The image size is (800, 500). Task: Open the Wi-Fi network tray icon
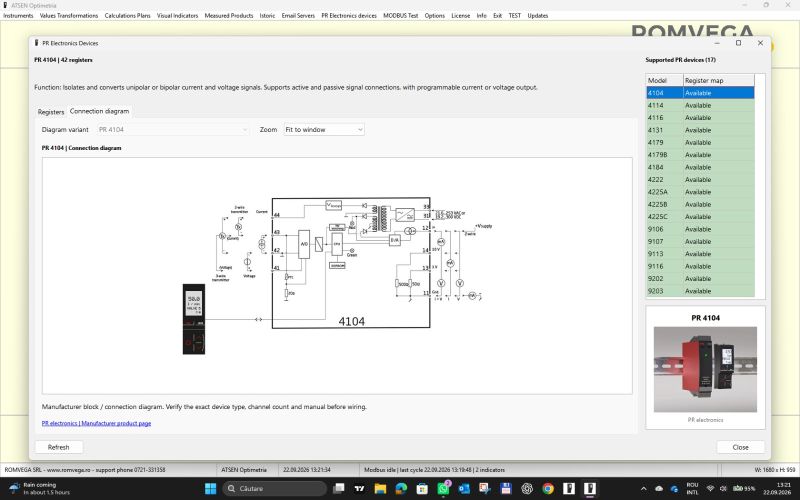[710, 489]
